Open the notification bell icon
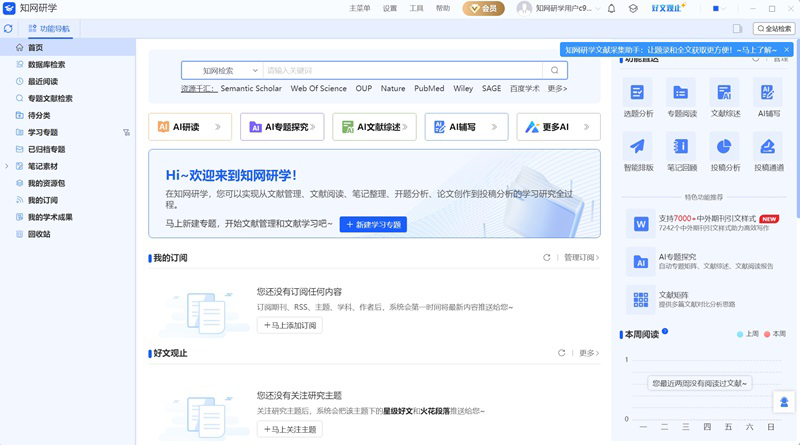The height and width of the screenshot is (445, 800). coord(611,8)
